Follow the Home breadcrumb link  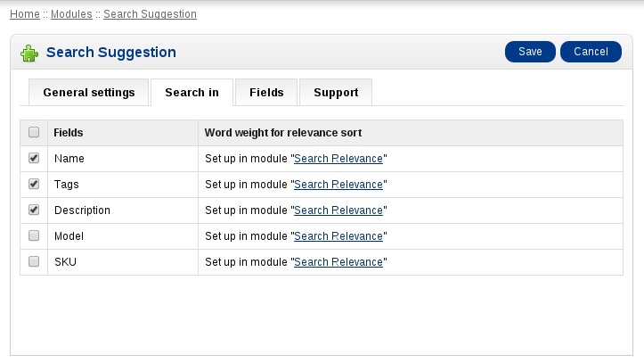click(25, 14)
